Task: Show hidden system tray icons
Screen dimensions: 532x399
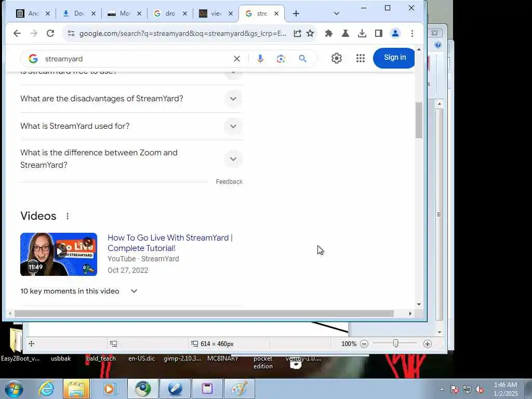Action: pyautogui.click(x=442, y=389)
